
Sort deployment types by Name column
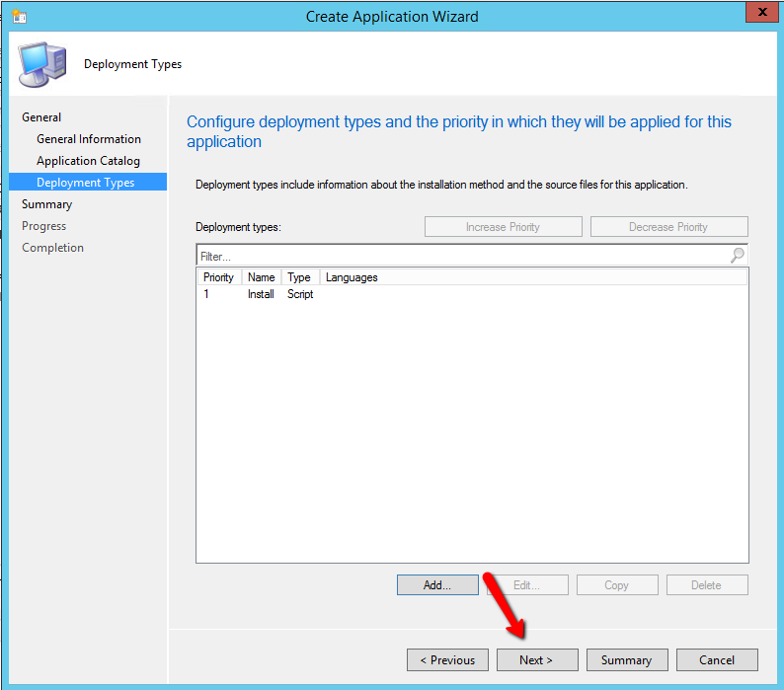(261, 277)
